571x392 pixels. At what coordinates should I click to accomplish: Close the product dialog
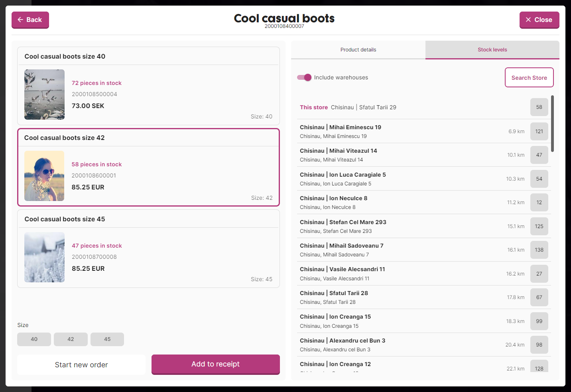[539, 20]
